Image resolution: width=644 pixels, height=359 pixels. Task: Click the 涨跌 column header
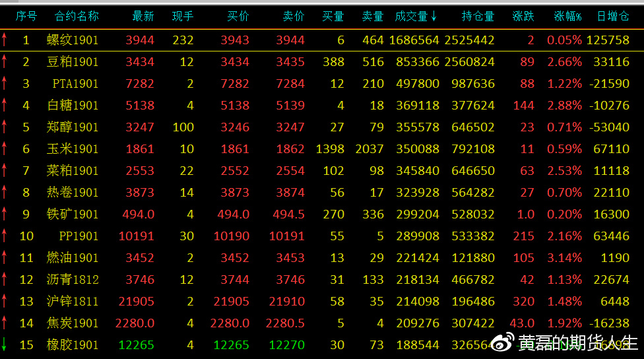coord(523,16)
